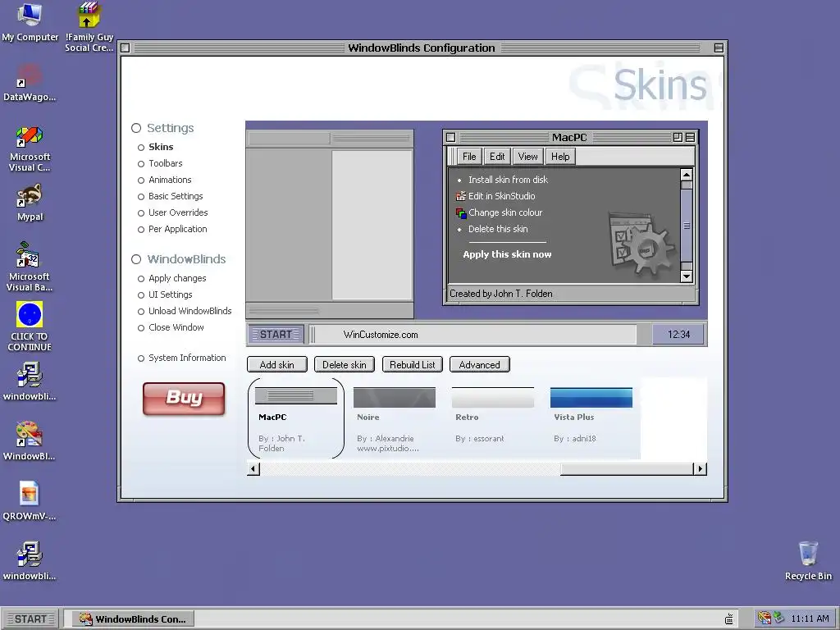Collapse the WindowBlinds section header
The image size is (840, 630).
pyautogui.click(x=179, y=259)
